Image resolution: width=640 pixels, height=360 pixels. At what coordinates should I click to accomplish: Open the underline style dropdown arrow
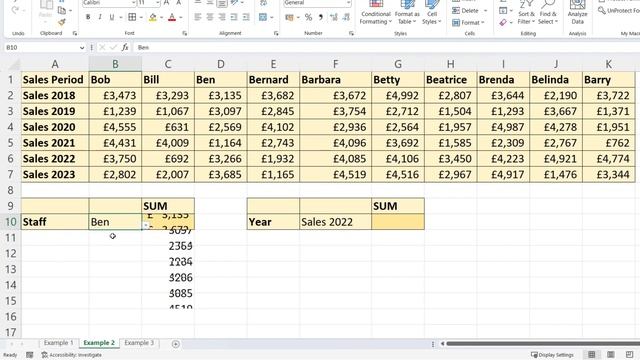pyautogui.click(x=120, y=17)
